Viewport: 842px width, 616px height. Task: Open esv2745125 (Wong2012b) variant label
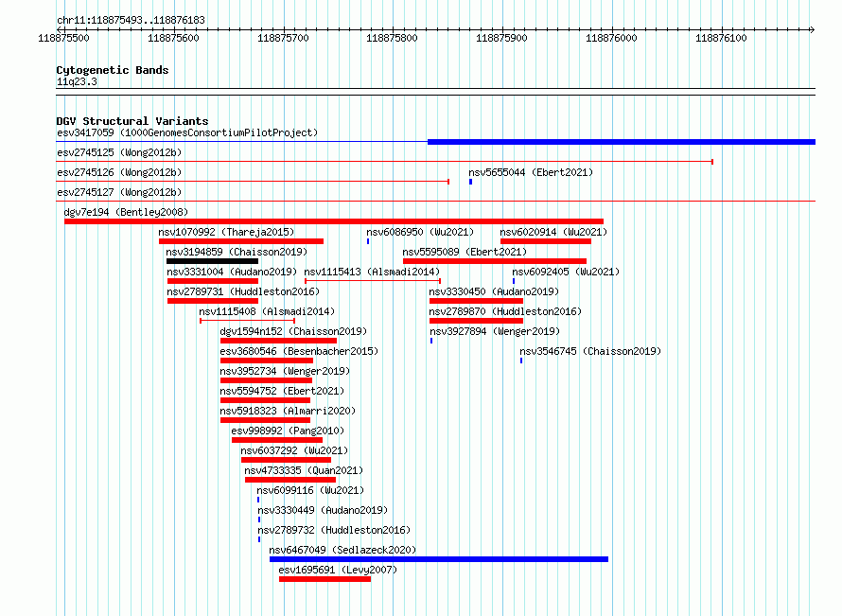click(x=119, y=152)
